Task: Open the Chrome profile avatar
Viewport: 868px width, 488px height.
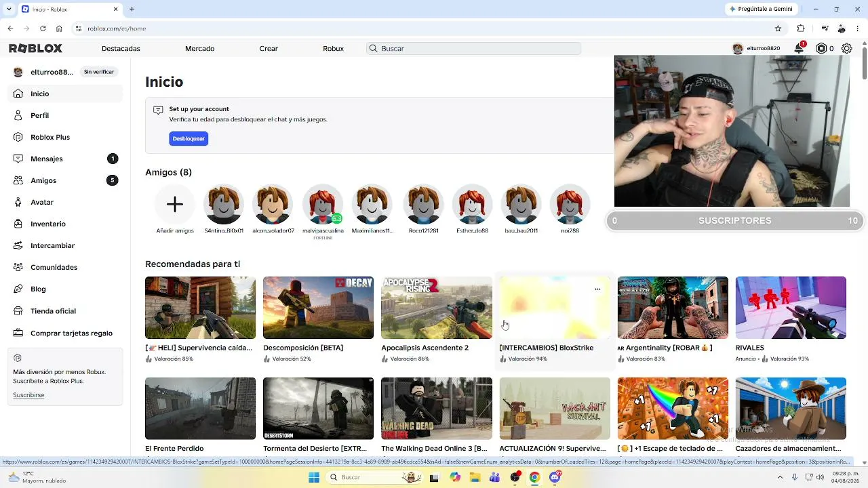Action: click(842, 28)
